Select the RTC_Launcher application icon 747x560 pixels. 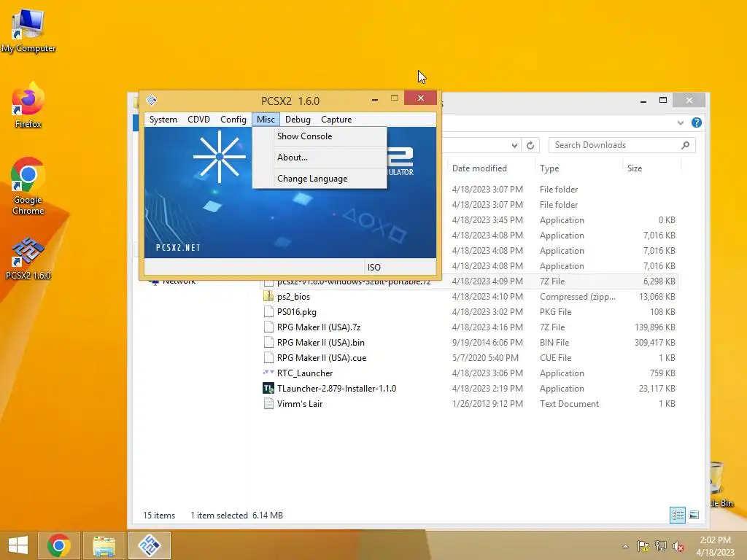click(268, 373)
